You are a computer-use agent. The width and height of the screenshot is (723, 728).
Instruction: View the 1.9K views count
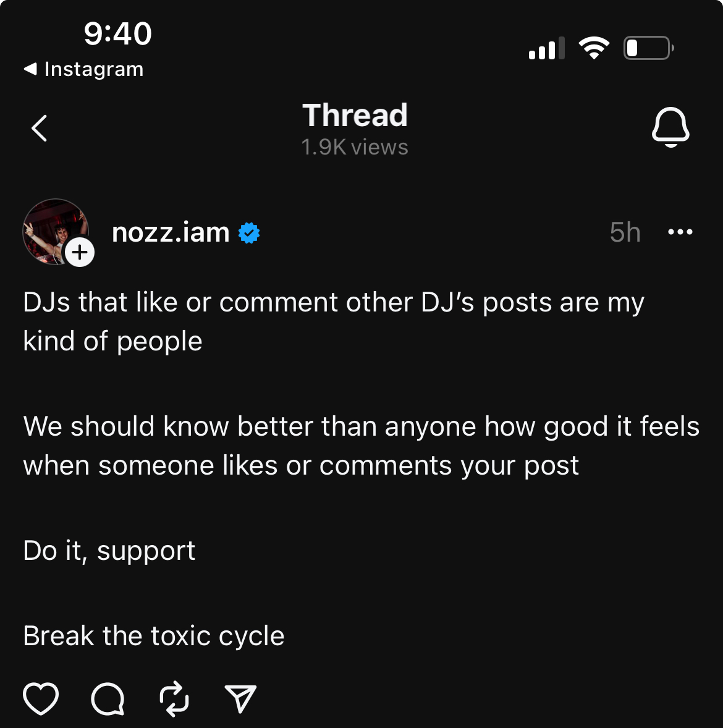[x=355, y=148]
